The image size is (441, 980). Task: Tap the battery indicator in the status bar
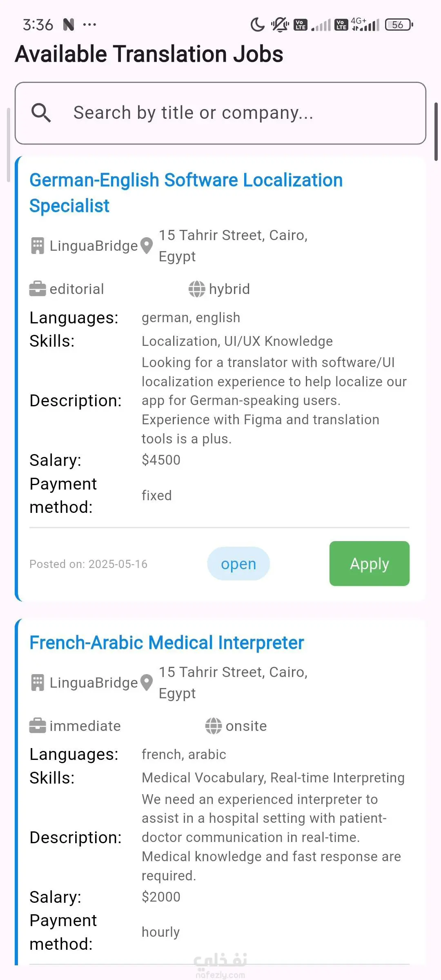coord(399,25)
